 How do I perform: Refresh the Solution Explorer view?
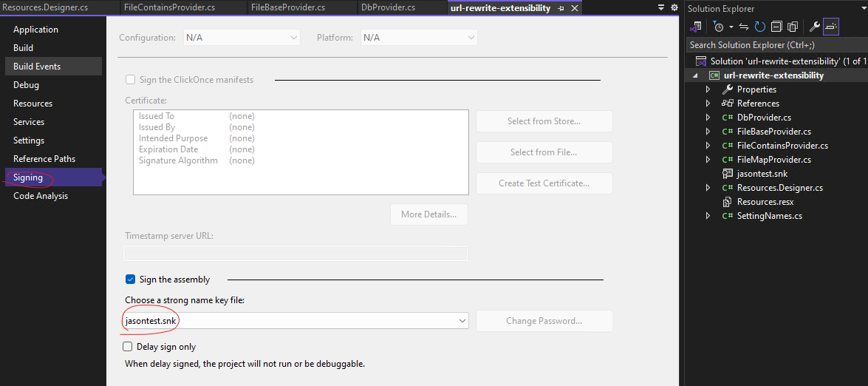pyautogui.click(x=759, y=27)
